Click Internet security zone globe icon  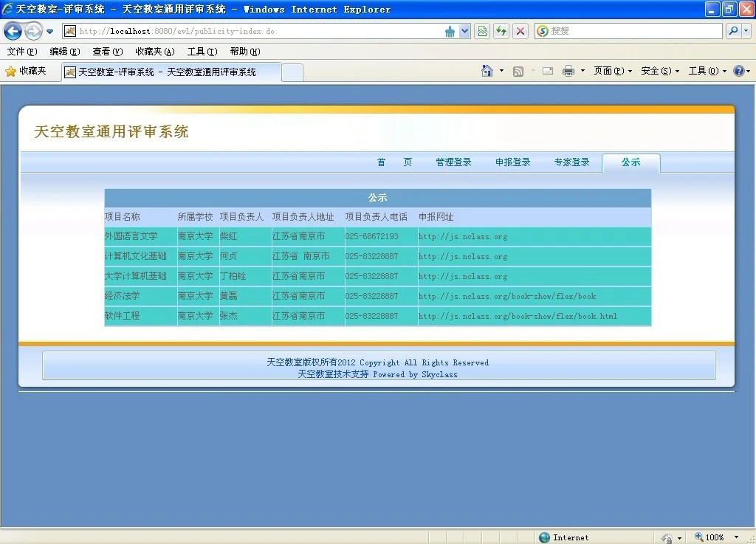click(544, 537)
